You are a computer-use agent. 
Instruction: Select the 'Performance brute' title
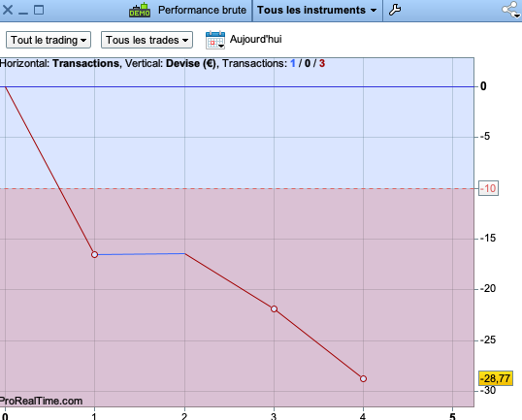coord(202,10)
